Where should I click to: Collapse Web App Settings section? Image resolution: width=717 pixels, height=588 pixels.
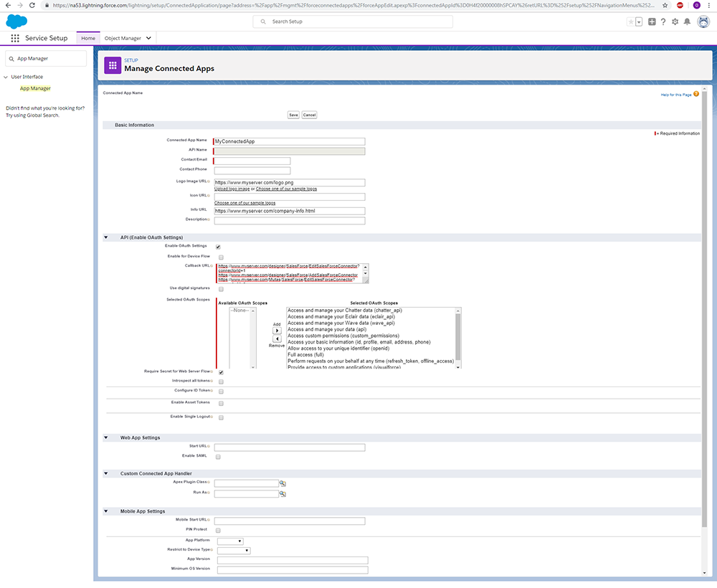pyautogui.click(x=106, y=438)
